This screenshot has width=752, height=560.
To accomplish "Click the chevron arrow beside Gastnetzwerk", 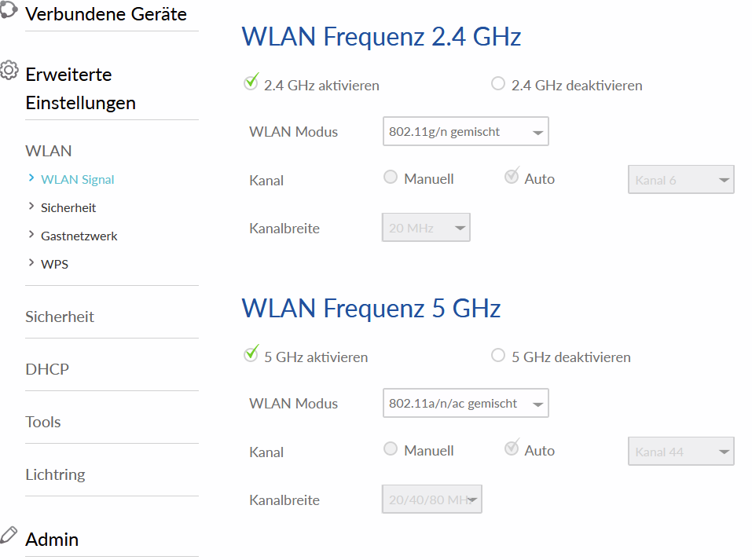I will [31, 235].
